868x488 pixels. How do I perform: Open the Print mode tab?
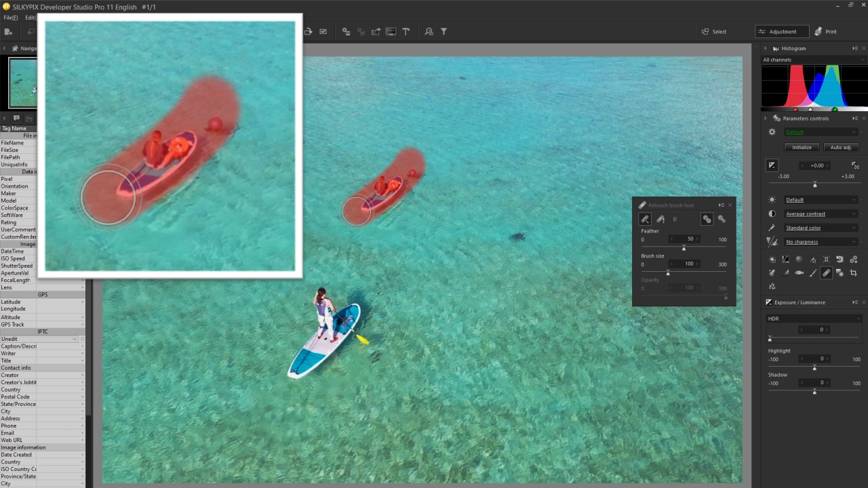[826, 31]
